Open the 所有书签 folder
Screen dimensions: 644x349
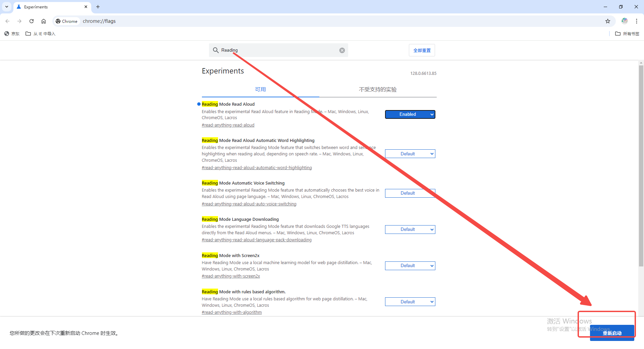tap(627, 34)
